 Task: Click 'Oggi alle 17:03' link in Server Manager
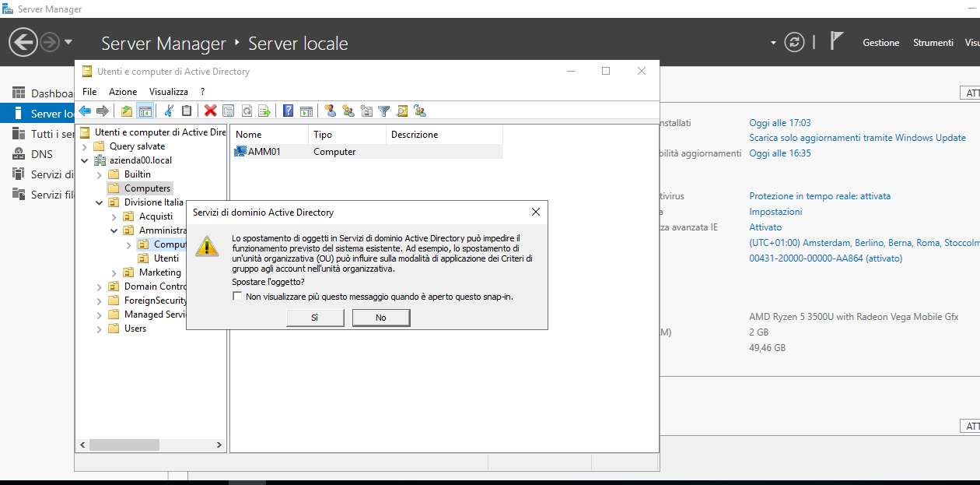[x=780, y=123]
